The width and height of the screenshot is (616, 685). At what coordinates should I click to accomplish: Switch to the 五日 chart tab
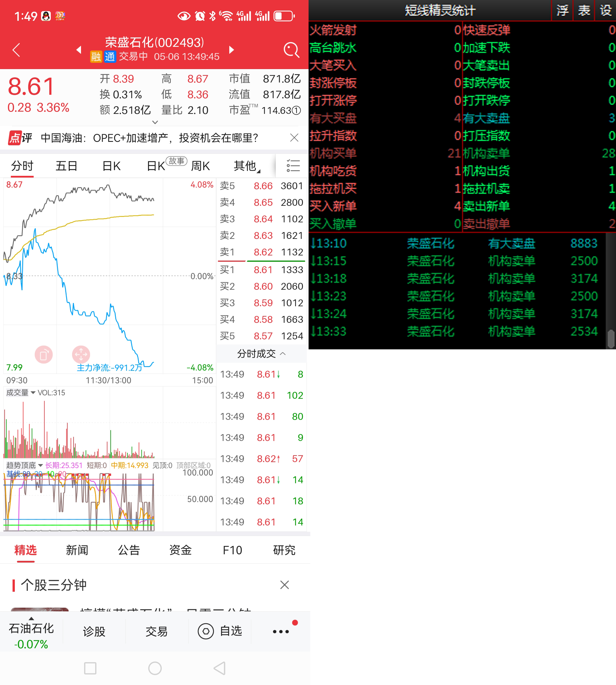point(66,166)
